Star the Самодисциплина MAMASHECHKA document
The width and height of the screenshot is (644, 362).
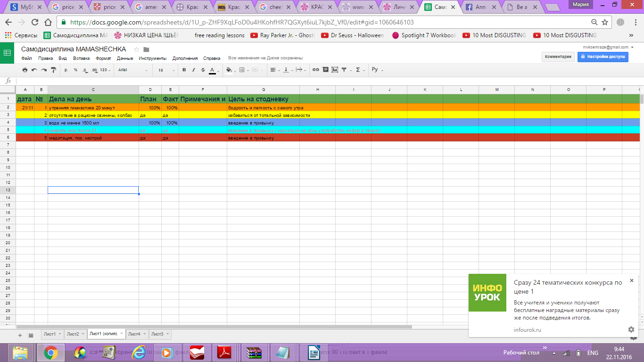(x=137, y=49)
